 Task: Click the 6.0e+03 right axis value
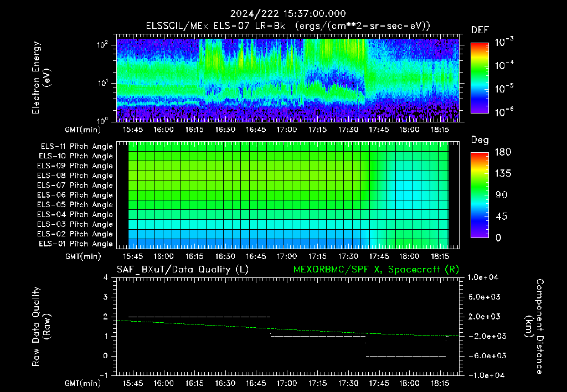pyautogui.click(x=485, y=297)
